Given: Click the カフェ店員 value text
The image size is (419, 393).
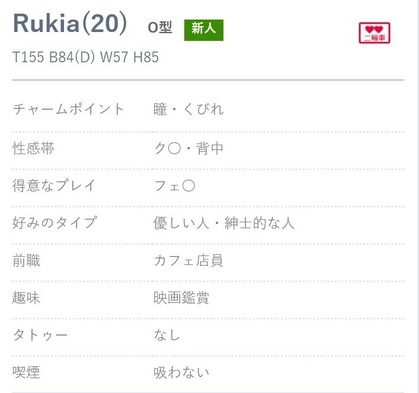Looking at the screenshot, I should pos(188,260).
